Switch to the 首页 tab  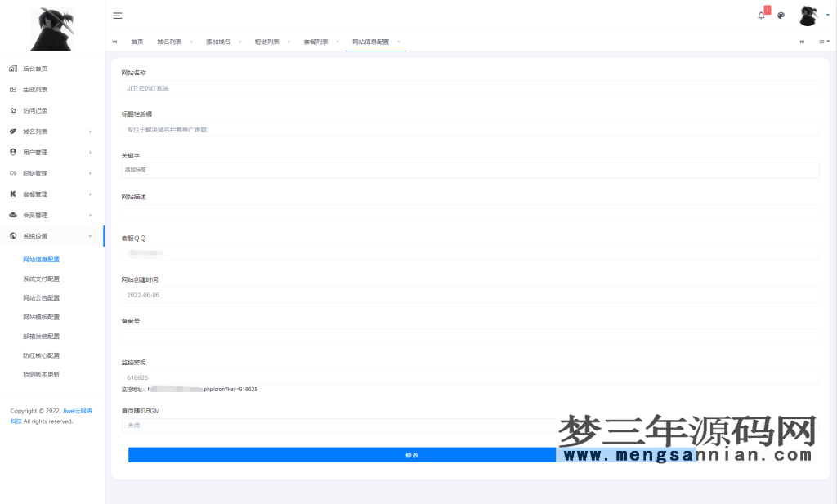[136, 40]
